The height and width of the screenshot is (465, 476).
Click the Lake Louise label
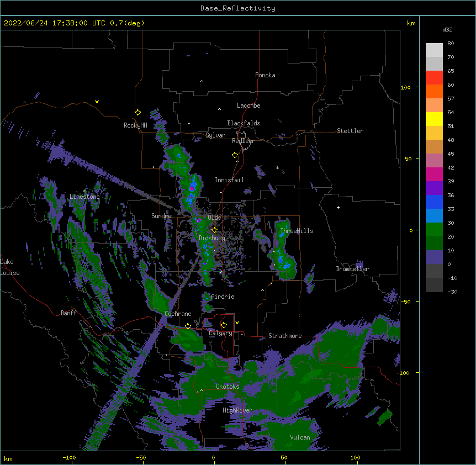[10, 267]
